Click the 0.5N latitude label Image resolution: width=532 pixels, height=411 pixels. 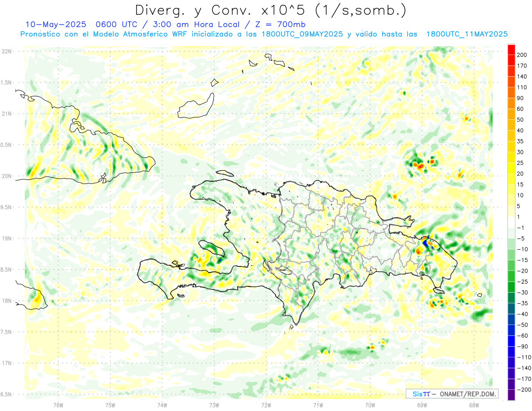[7, 145]
